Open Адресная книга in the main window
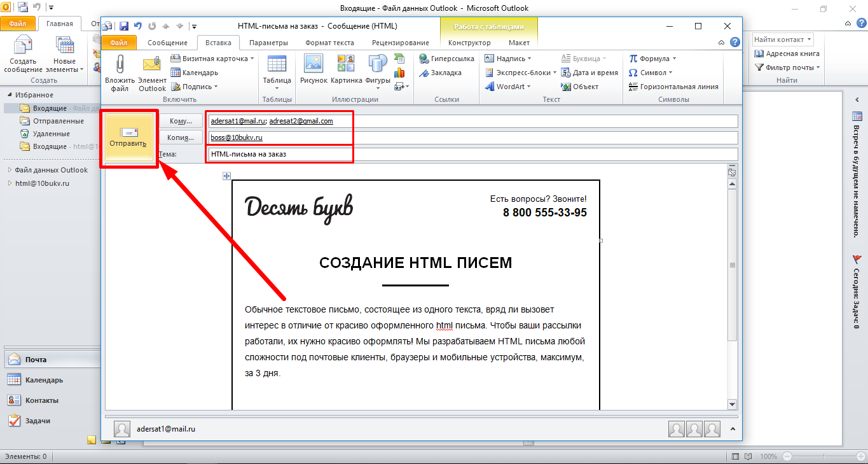The height and width of the screenshot is (464, 868). click(x=787, y=53)
